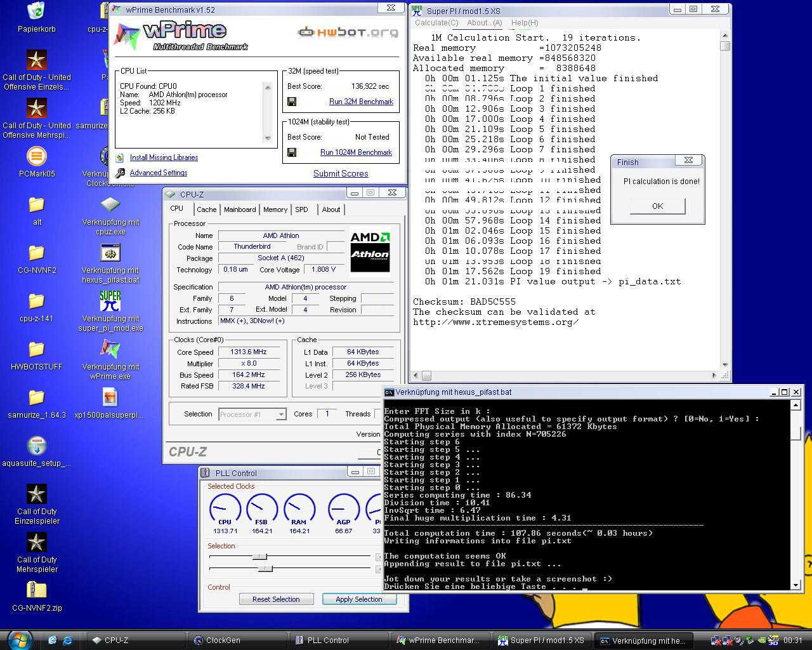Open the samurize_1.64.3 folder
Screen dimensions: 812x650
[36, 397]
